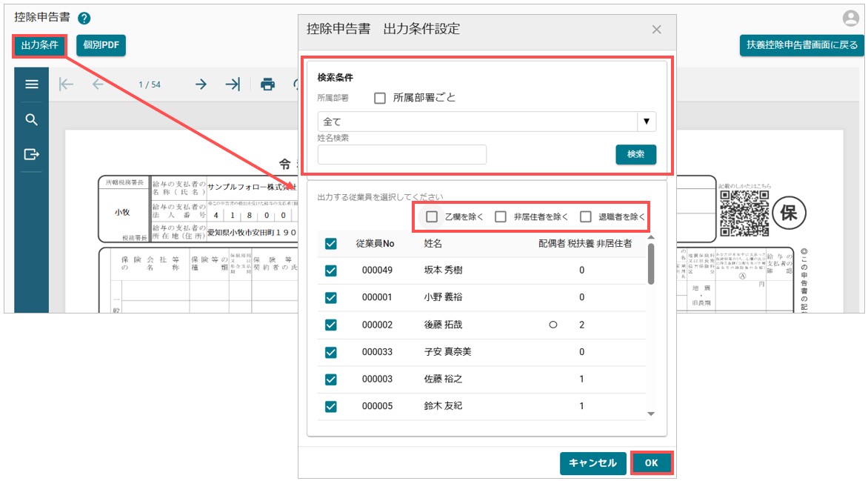The width and height of the screenshot is (868, 481).
Task: Uncheck employee 坂本 秀樹 row checkbox
Action: (x=331, y=271)
